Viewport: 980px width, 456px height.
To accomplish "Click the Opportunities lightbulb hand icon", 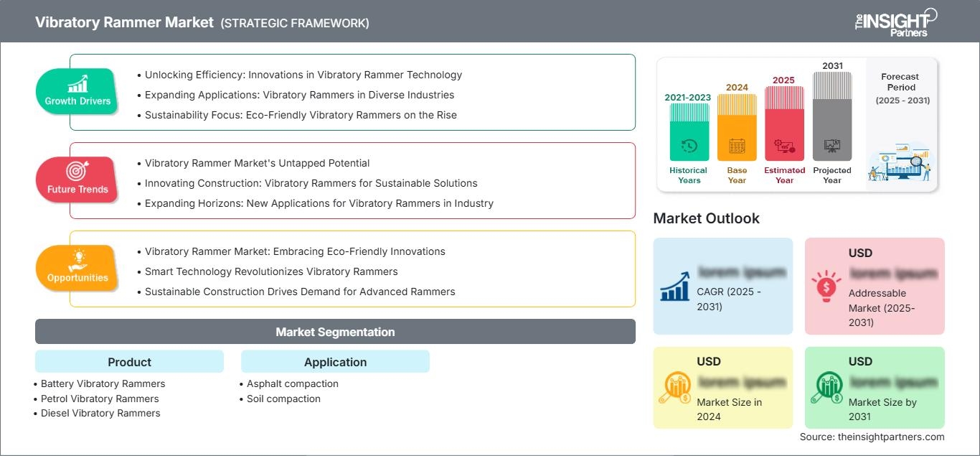I will [77, 260].
